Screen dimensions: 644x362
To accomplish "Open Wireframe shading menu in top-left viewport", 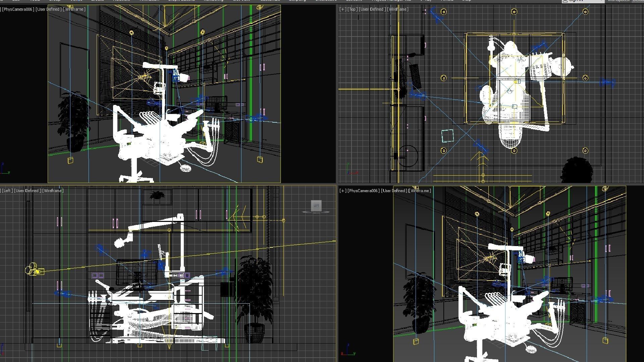I will pos(74,9).
